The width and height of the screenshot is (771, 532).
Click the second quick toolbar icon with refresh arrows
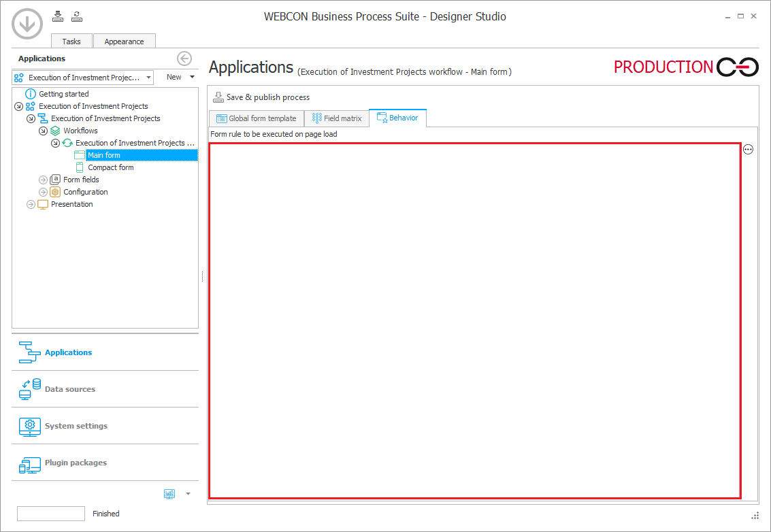(x=77, y=16)
